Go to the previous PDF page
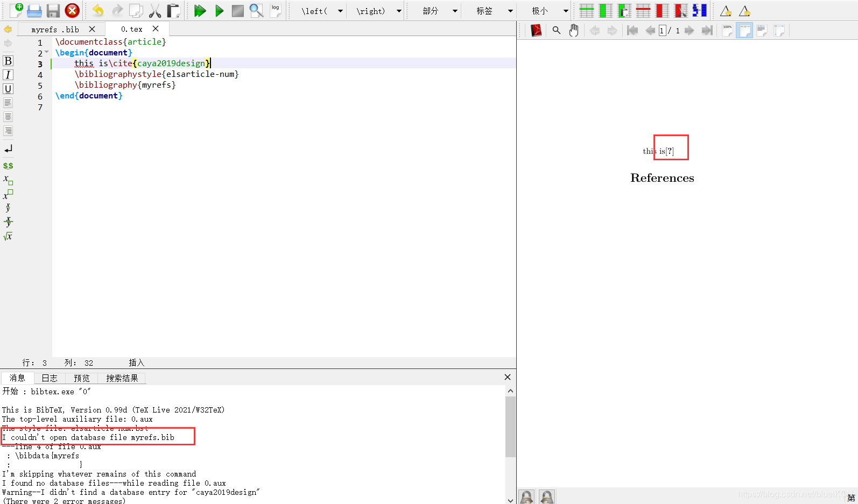The height and width of the screenshot is (504, 858). tap(650, 31)
